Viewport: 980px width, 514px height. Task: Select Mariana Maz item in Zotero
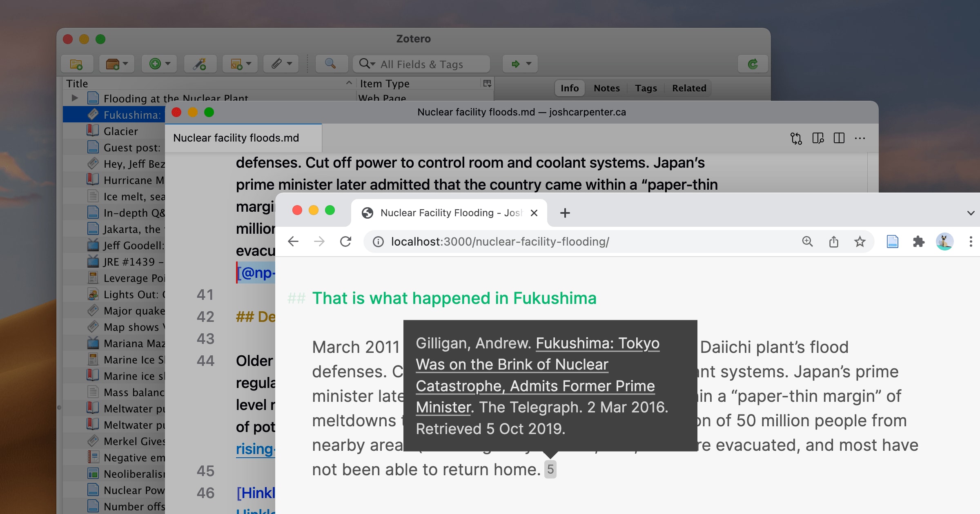tap(114, 343)
